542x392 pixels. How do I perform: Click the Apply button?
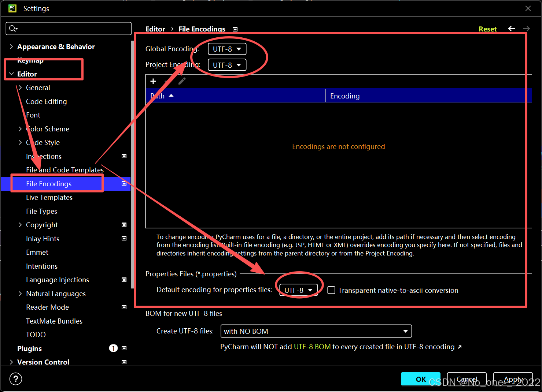click(x=513, y=379)
